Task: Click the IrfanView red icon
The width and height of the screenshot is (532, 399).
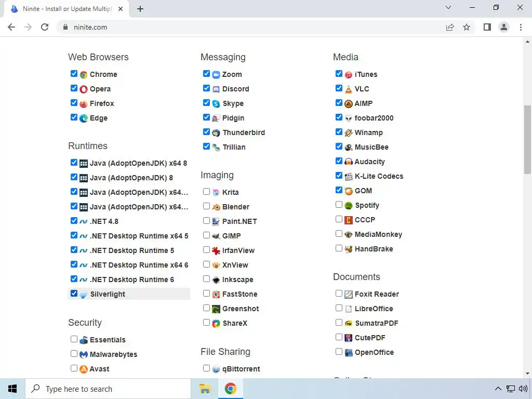Action: pos(216,251)
